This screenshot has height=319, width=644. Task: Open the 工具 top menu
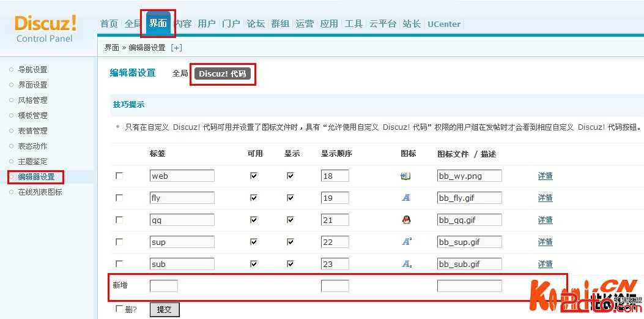click(353, 24)
